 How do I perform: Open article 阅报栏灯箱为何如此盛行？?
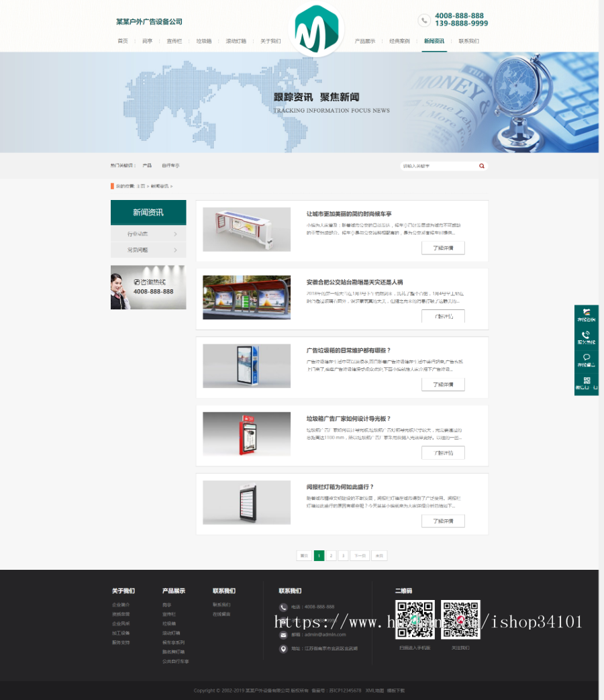pyautogui.click(x=340, y=487)
